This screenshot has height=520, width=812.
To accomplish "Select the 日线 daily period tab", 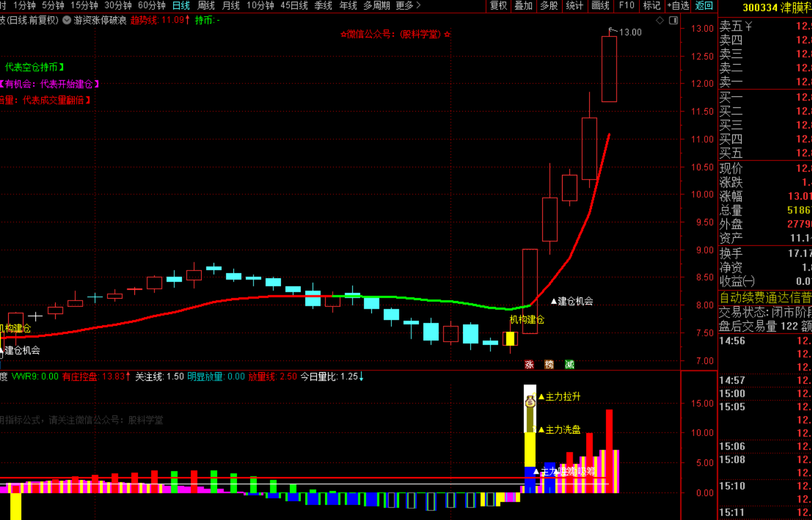I will 181,5.
